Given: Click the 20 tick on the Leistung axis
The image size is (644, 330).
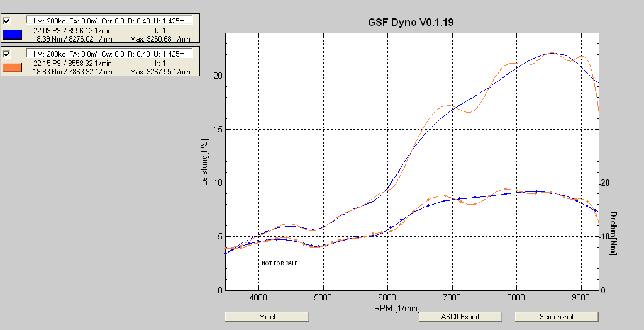Looking at the screenshot, I should (217, 76).
